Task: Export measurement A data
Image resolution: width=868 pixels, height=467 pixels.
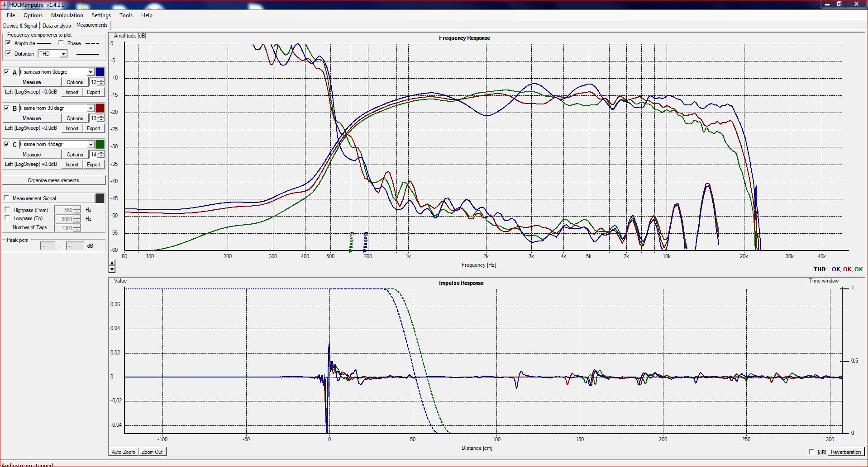Action: [94, 92]
